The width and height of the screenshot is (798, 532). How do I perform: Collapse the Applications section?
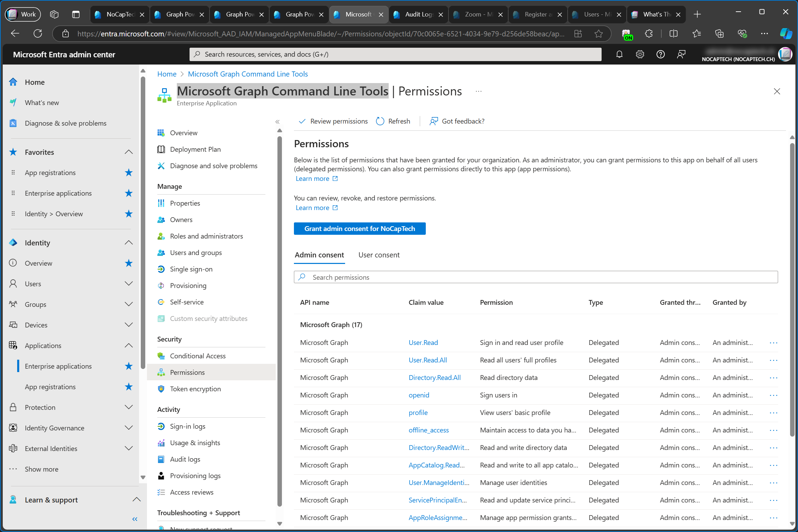point(129,346)
